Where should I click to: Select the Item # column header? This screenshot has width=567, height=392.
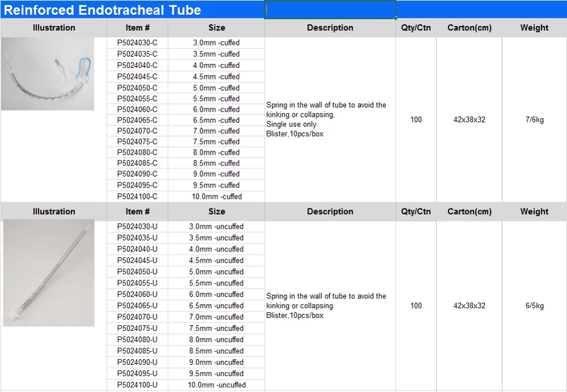click(x=138, y=27)
